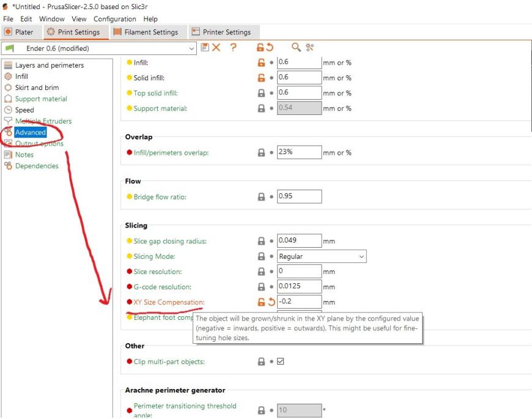Click the lock icon beside G-code resolution
532x419 pixels.
261,287
